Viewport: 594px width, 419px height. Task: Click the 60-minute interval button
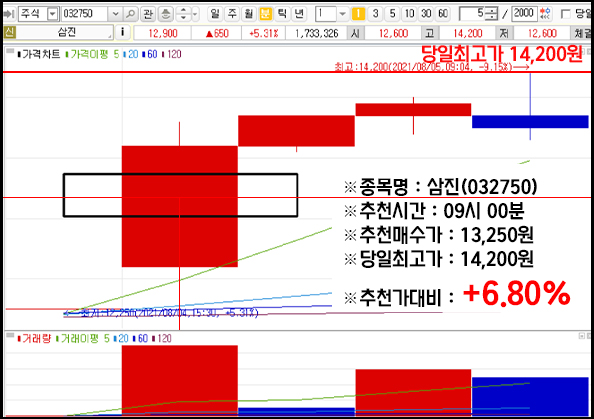tap(443, 14)
